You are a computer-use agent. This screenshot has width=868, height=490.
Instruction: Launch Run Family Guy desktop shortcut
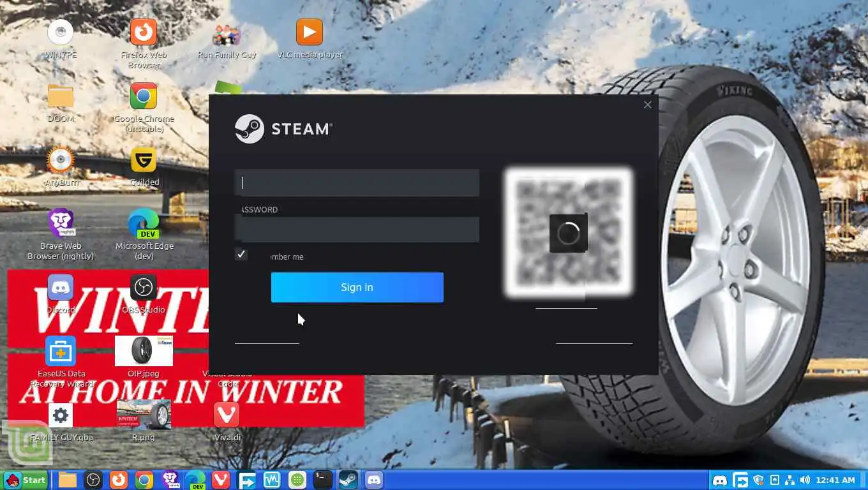tap(227, 40)
